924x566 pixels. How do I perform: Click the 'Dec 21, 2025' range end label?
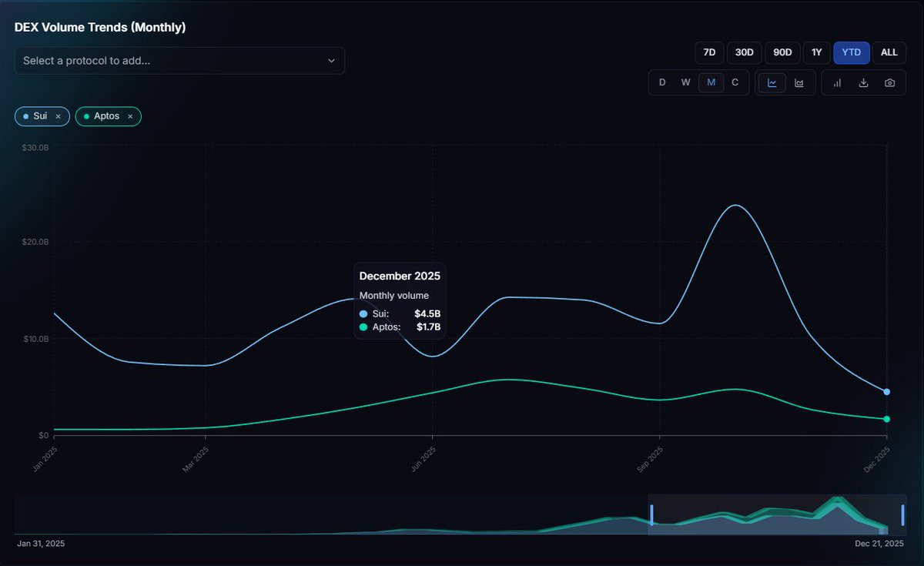[879, 544]
